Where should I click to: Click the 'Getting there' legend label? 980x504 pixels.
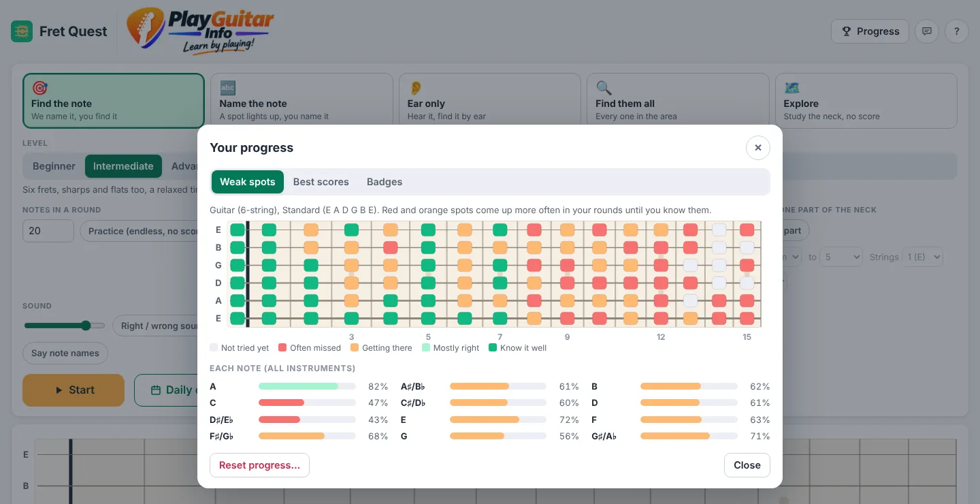pos(387,347)
